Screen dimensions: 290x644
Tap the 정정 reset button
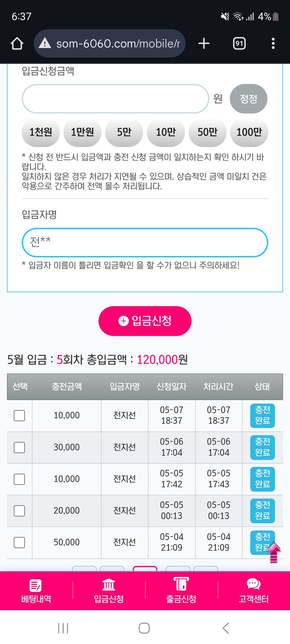tap(248, 99)
